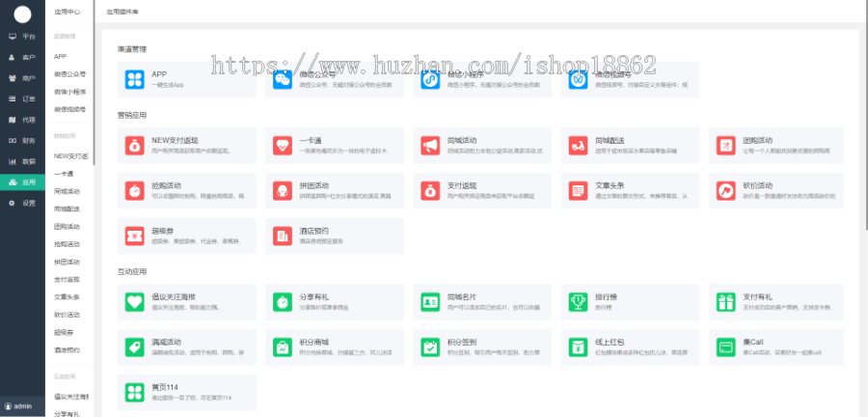This screenshot has width=868, height=417.
Task: Choose 微信公众号 in the sidebar list
Action: [69, 73]
